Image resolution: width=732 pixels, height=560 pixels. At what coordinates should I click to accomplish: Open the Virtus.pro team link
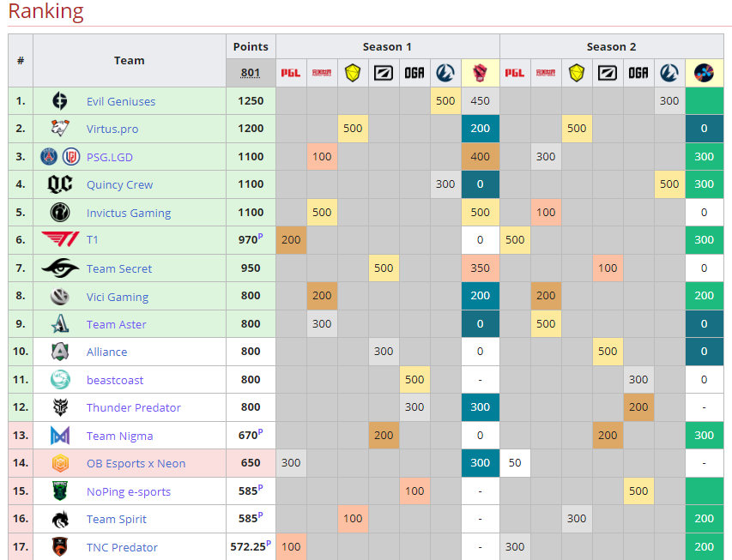click(x=112, y=129)
